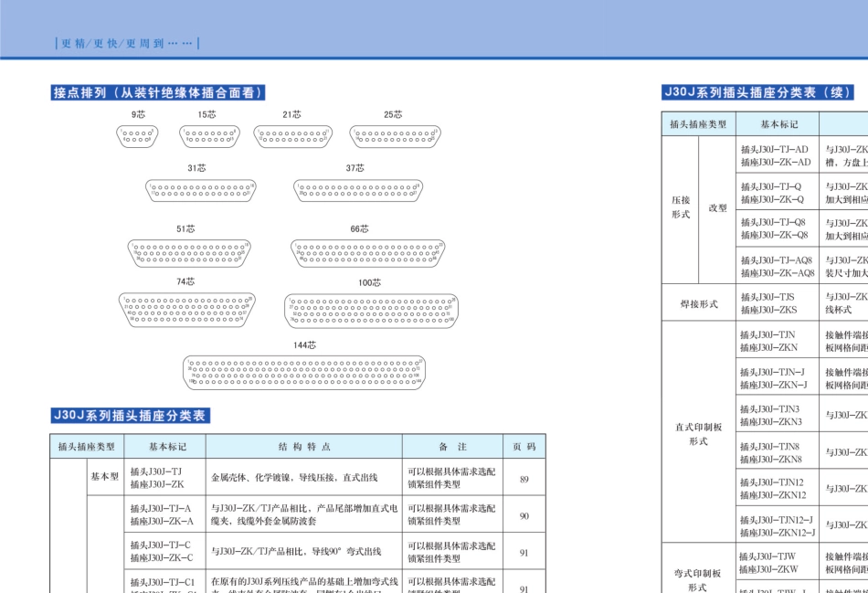Image resolution: width=868 pixels, height=593 pixels.
Task: Click text '与J30J-ZK/TJ产品相比，导线90°弯式出线'
Action: click(296, 552)
